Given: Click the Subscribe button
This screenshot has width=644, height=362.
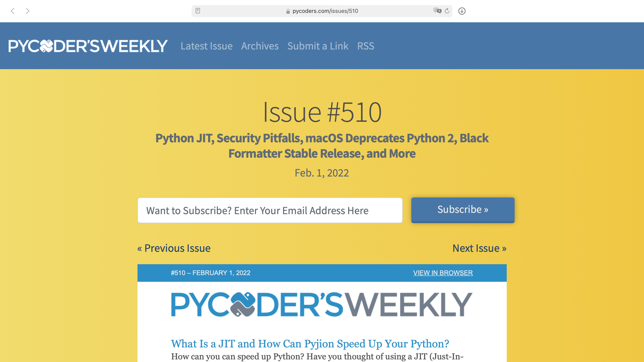Looking at the screenshot, I should coord(463,210).
